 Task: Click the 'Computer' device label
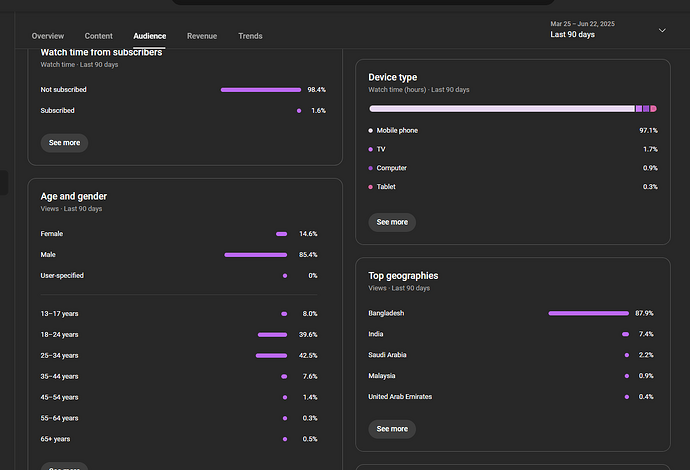[x=392, y=168]
